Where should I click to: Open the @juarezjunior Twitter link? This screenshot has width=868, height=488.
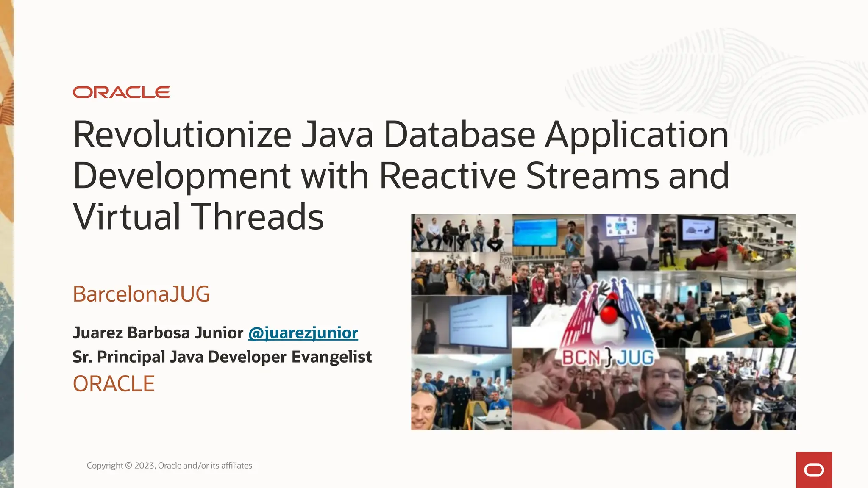(x=303, y=333)
